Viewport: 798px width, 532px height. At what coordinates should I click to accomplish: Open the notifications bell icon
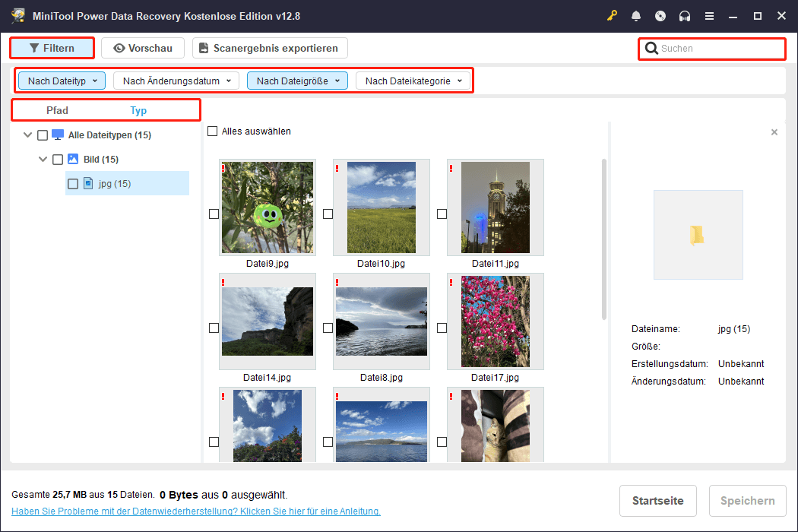(x=636, y=16)
